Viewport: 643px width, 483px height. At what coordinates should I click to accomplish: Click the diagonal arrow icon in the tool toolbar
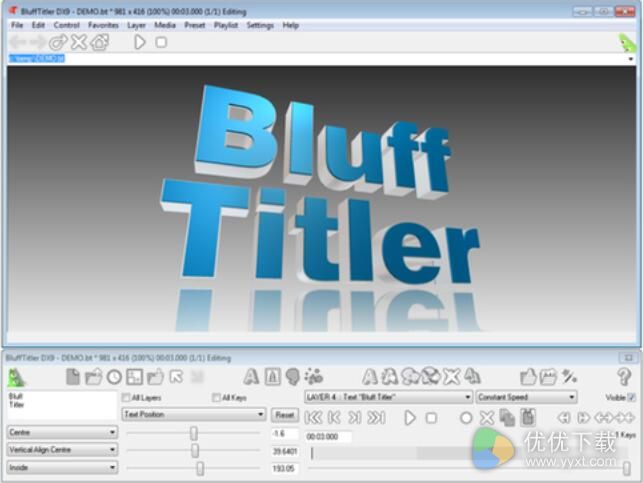[176, 376]
